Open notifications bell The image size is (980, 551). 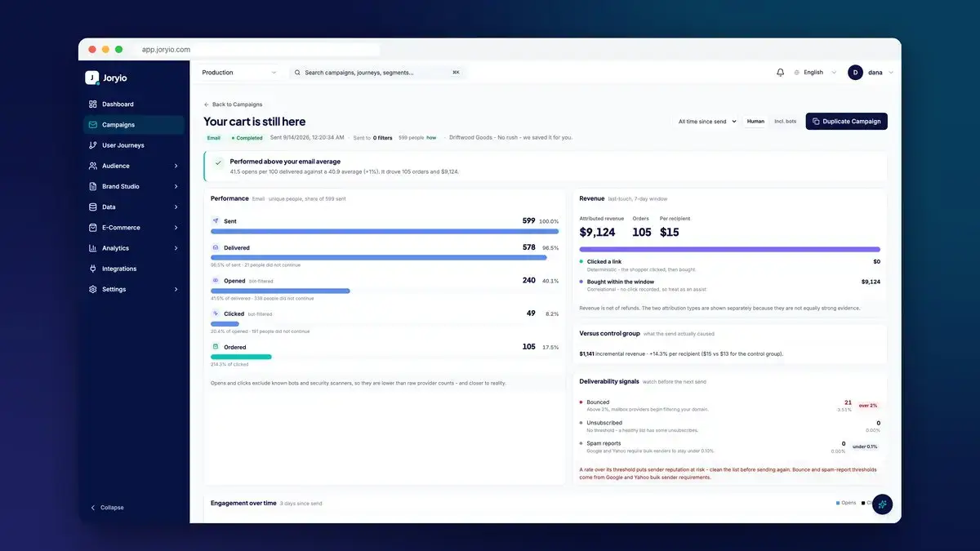coord(780,73)
